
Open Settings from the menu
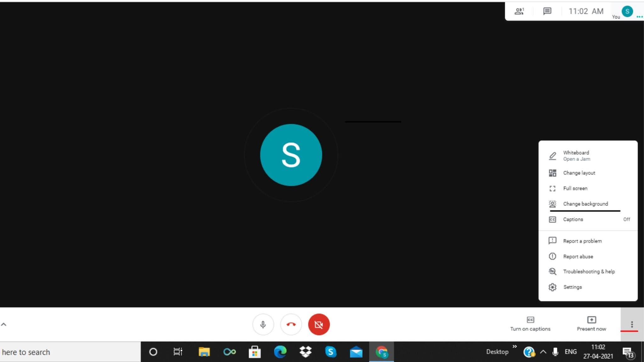573,287
